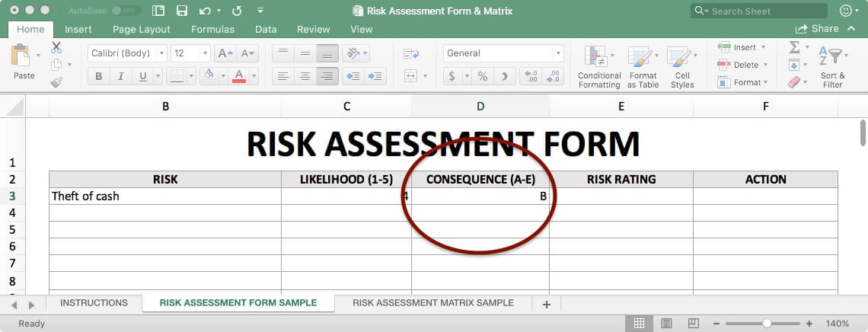The width and height of the screenshot is (868, 332).
Task: Open the template gallery icon in title bar
Action: [x=158, y=11]
